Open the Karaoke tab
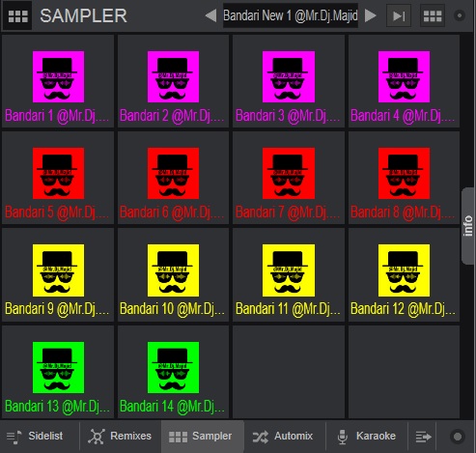The width and height of the screenshot is (476, 453). (x=367, y=437)
